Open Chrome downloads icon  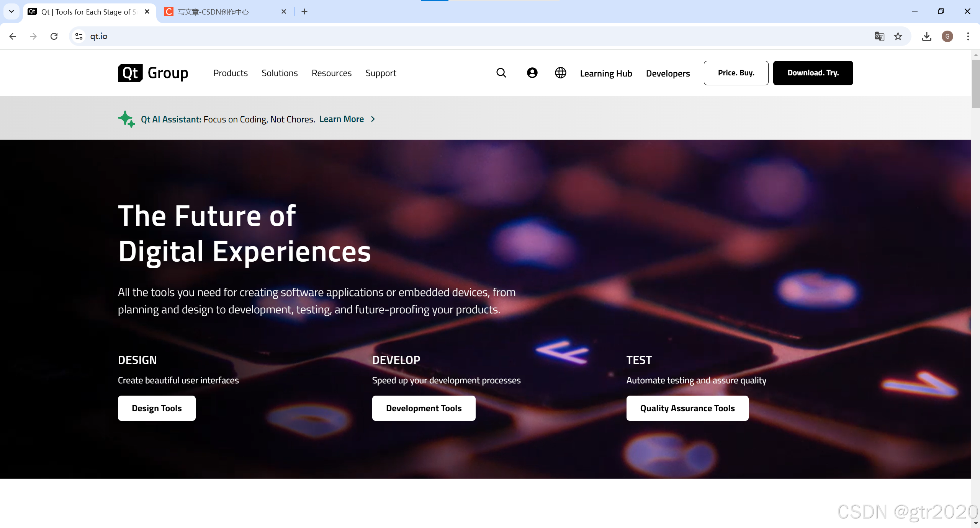click(926, 36)
